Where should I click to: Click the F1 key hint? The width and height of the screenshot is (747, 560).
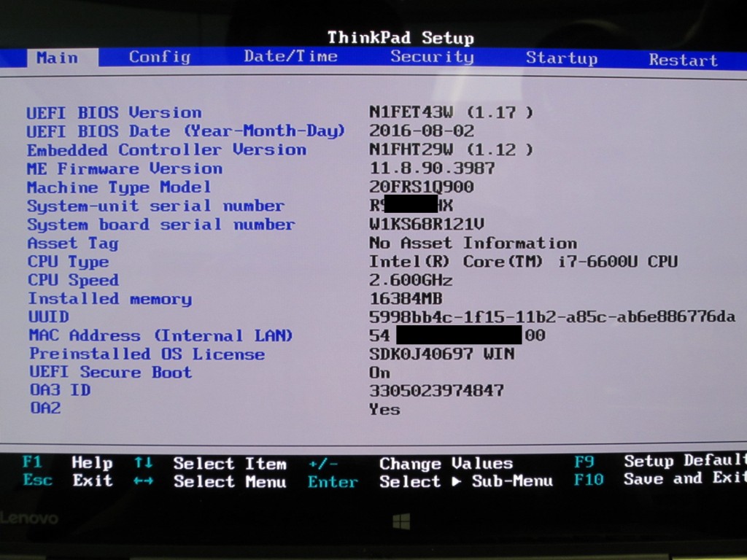[32, 462]
